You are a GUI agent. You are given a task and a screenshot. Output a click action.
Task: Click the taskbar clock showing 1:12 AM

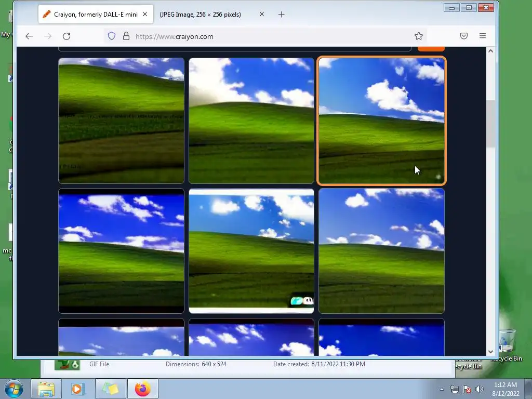(x=506, y=389)
